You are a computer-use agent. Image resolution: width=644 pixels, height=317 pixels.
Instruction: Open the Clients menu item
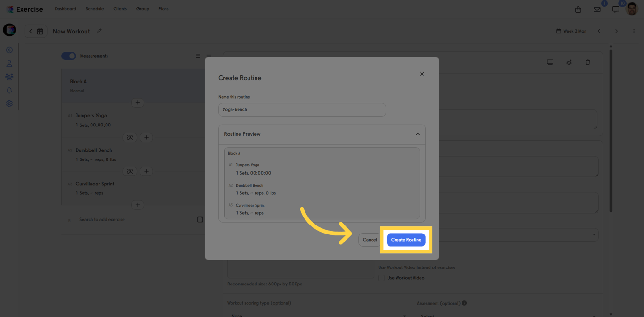coord(120,8)
